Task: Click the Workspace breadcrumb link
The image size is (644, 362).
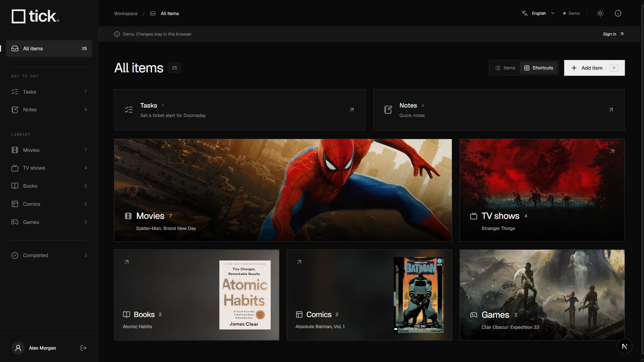Action: (126, 13)
